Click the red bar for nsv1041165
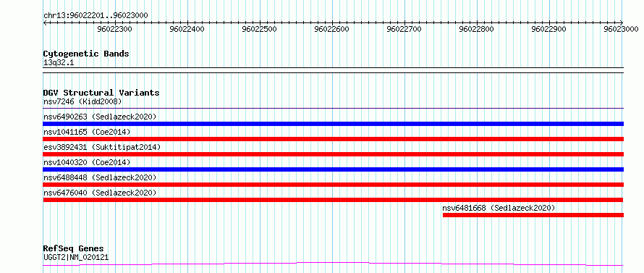The height and width of the screenshot is (273, 644). click(334, 139)
